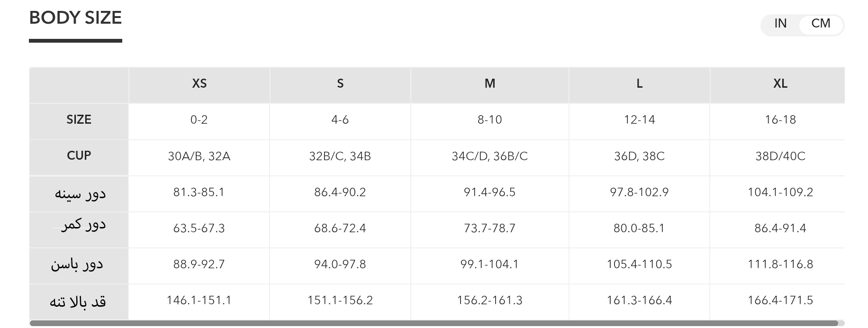This screenshot has width=868, height=328.
Task: Click the BODY SIZE tab heading
Action: pyautogui.click(x=75, y=18)
